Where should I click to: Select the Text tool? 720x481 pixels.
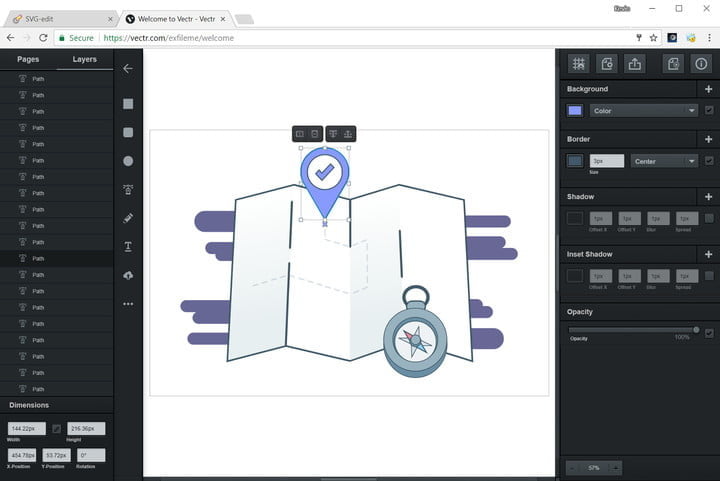coord(128,246)
